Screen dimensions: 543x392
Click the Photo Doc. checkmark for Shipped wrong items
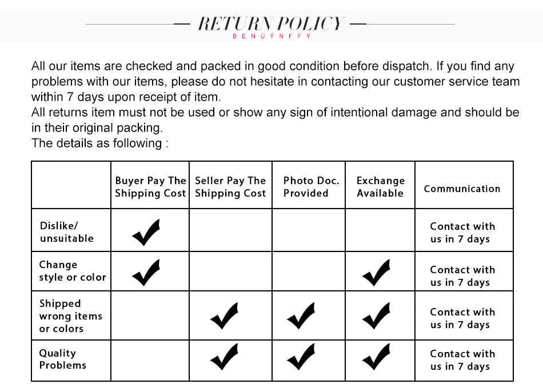(301, 316)
